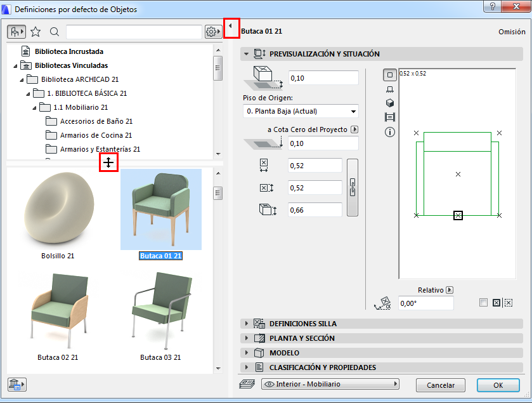Click the object list scrollbar thumb
This screenshot has height=403, width=532.
(x=218, y=193)
